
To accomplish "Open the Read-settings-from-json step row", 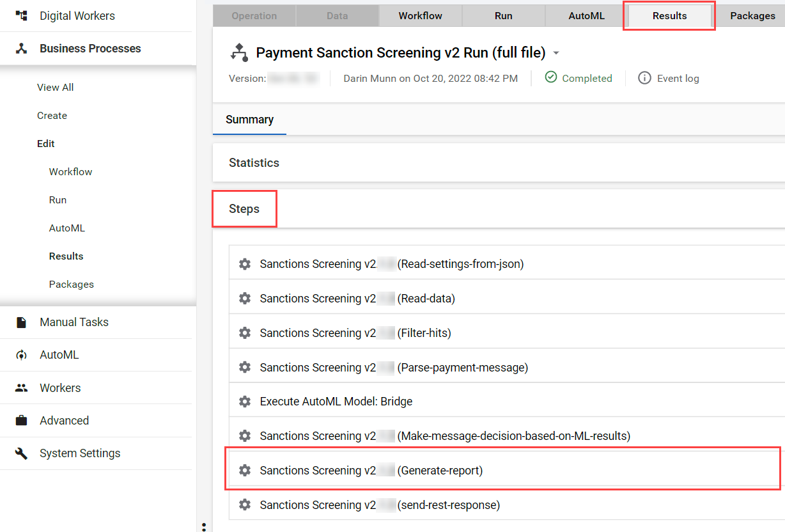I will tap(507, 264).
